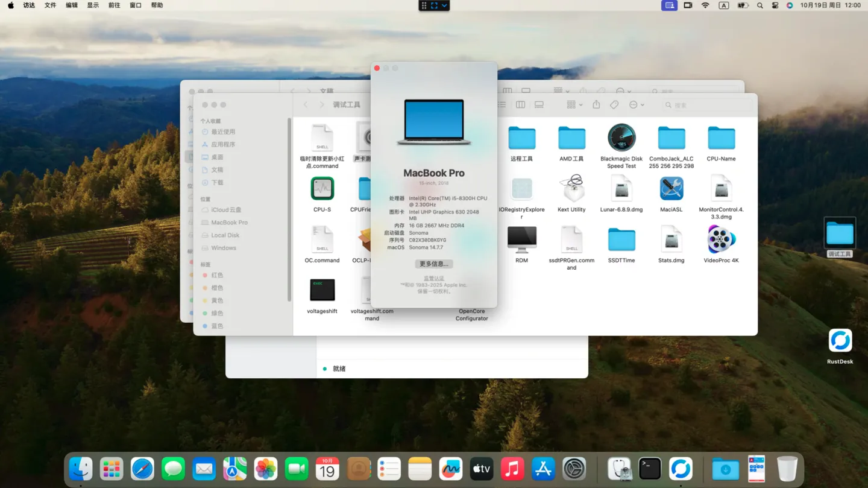Open Kext Utility in the Finder window
The height and width of the screenshot is (488, 868).
pyautogui.click(x=571, y=189)
